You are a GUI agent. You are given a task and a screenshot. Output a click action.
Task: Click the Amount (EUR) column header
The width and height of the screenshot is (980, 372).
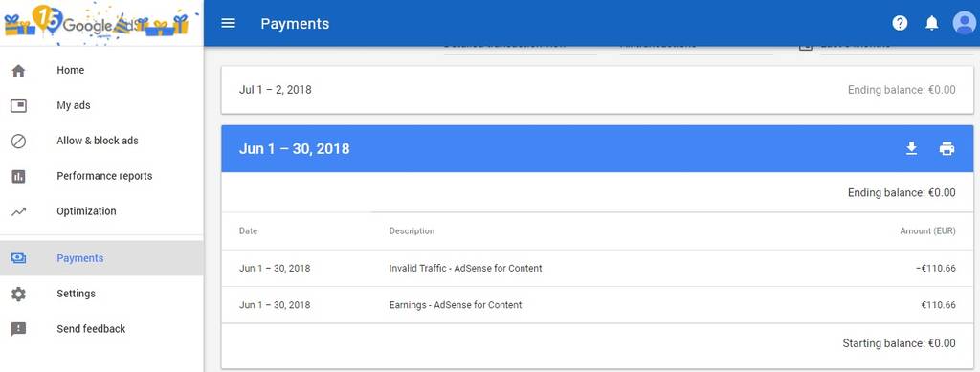tap(927, 230)
